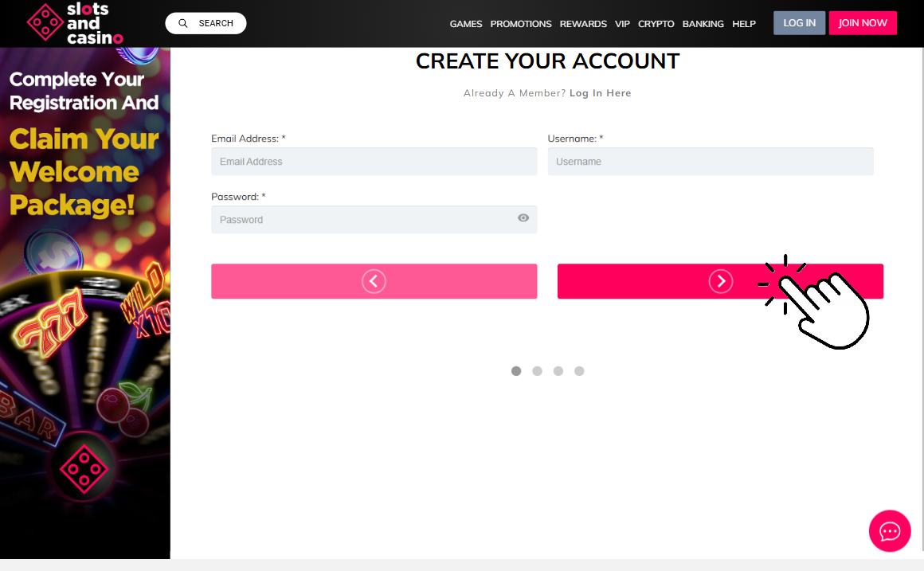Focus the Username field

(x=711, y=162)
